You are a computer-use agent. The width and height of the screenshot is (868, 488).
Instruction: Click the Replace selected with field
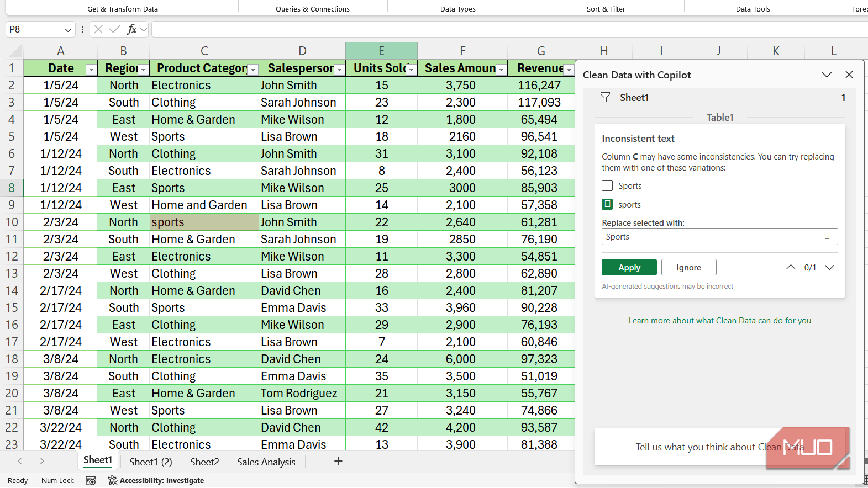tap(719, 236)
